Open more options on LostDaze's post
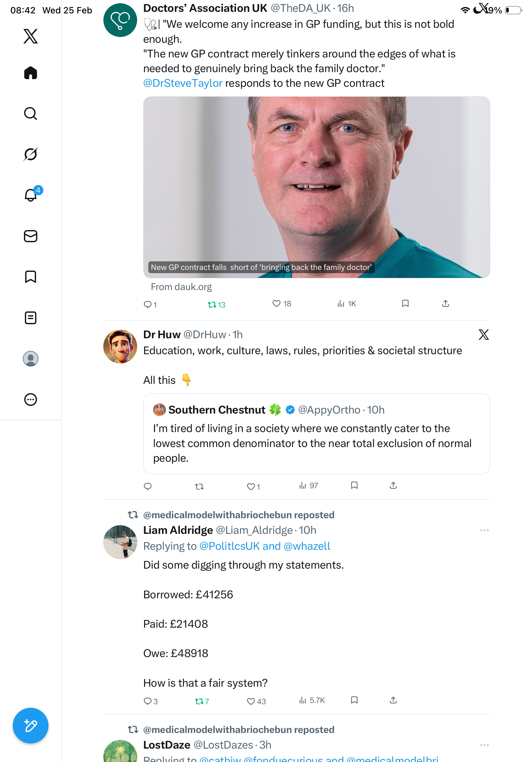This screenshot has width=532, height=762. [484, 745]
